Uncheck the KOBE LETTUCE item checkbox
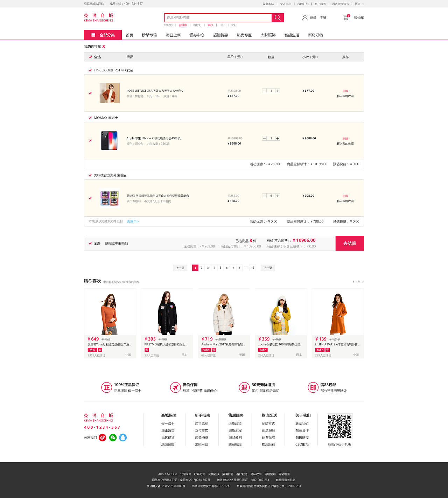 [90, 93]
